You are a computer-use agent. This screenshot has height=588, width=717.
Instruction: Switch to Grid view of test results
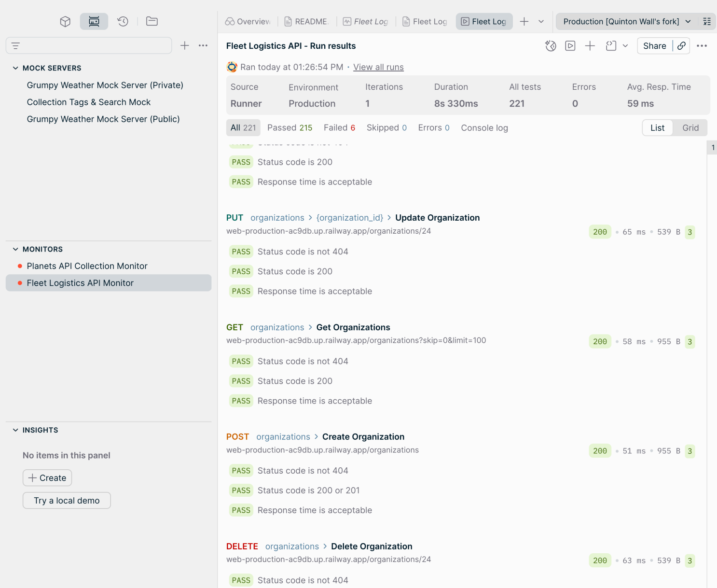pyautogui.click(x=690, y=127)
